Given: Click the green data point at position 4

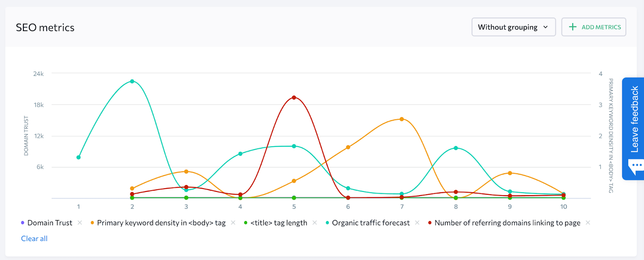Looking at the screenshot, I should 239,197.
